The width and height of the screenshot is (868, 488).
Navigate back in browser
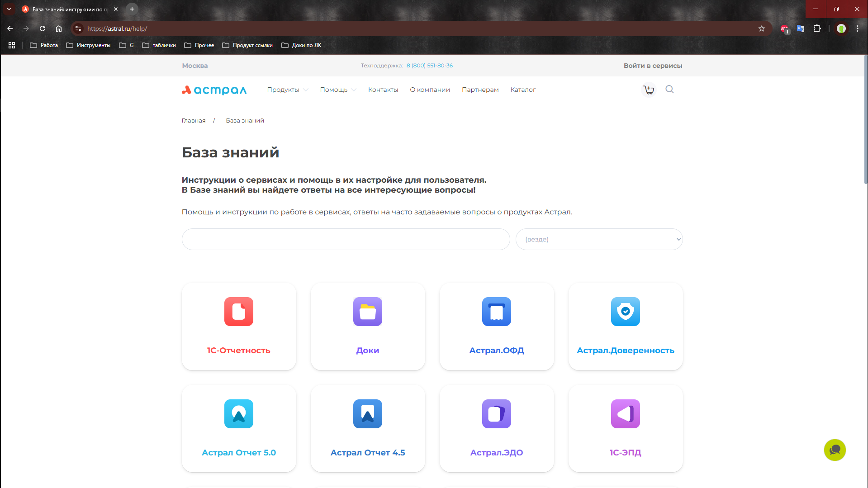click(10, 28)
